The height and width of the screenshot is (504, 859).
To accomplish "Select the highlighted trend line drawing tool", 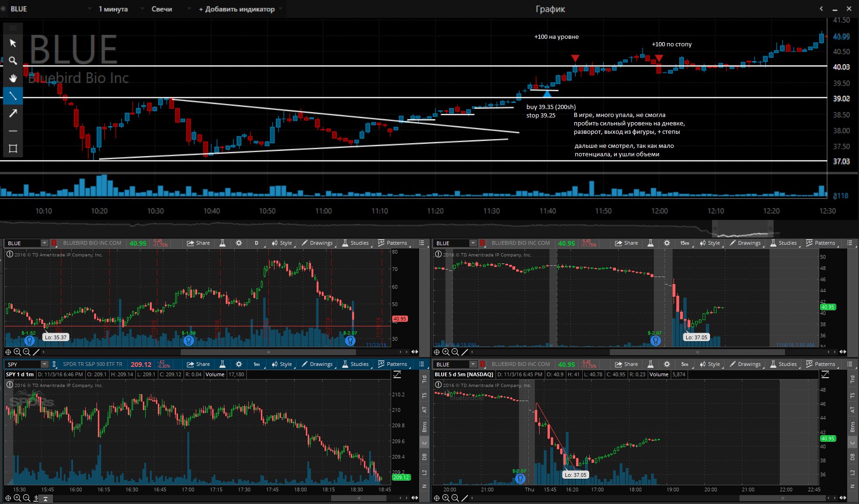I will coord(13,95).
